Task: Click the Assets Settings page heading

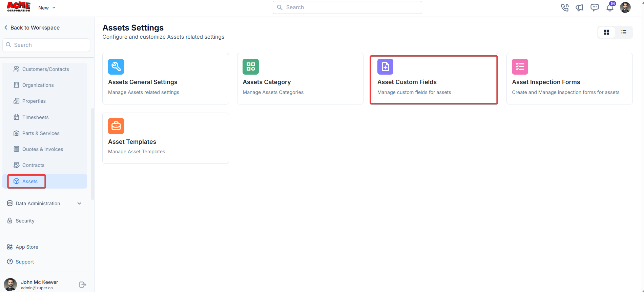Action: (133, 28)
